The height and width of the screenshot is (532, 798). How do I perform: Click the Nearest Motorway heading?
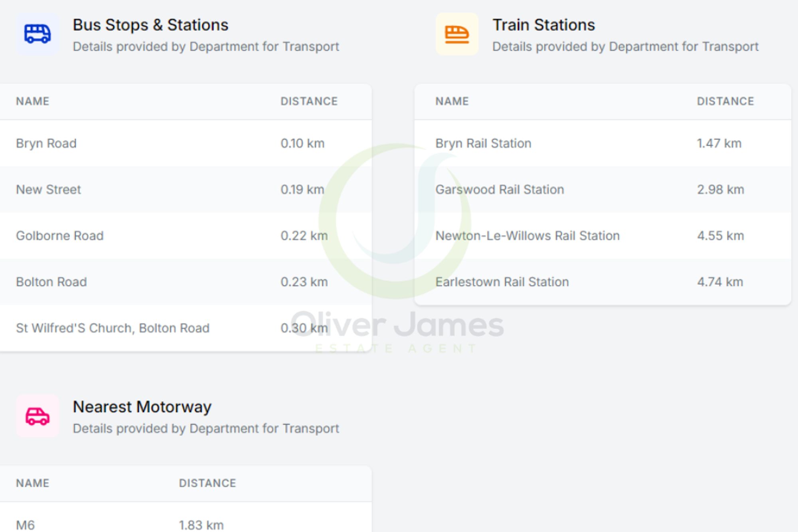pos(142,407)
